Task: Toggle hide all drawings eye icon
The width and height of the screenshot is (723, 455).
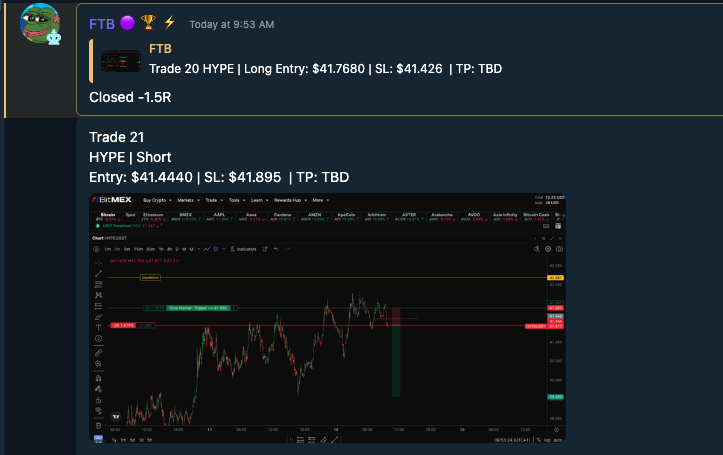Action: (98, 410)
